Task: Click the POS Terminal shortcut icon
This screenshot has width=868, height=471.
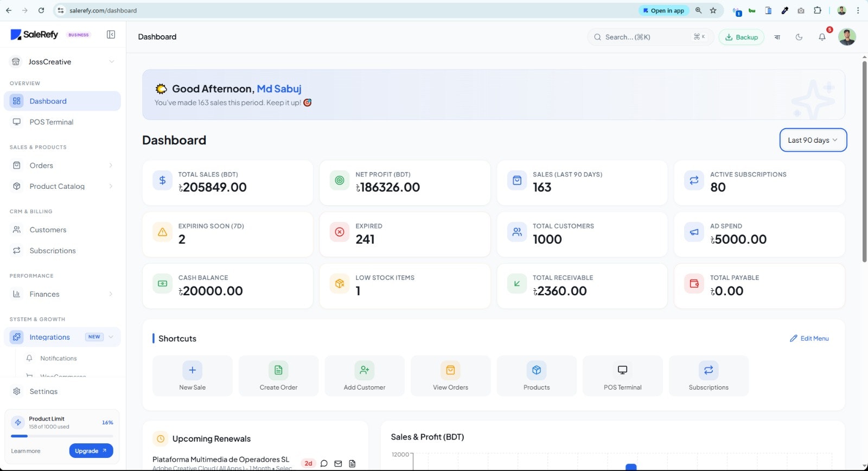Action: (x=622, y=370)
